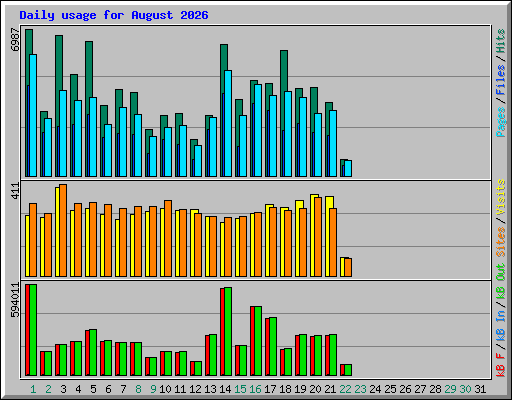The width and height of the screenshot is (512, 400).
Task: Select day label 22 on the axis
Action: click(345, 389)
